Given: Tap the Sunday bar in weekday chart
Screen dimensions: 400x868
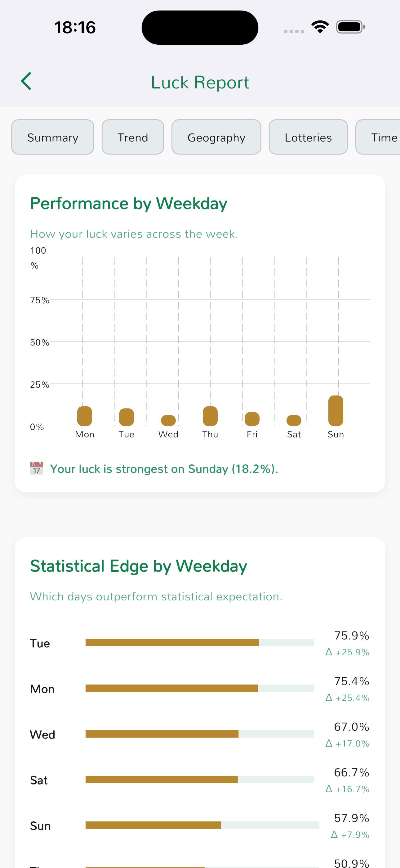Looking at the screenshot, I should pyautogui.click(x=336, y=411).
